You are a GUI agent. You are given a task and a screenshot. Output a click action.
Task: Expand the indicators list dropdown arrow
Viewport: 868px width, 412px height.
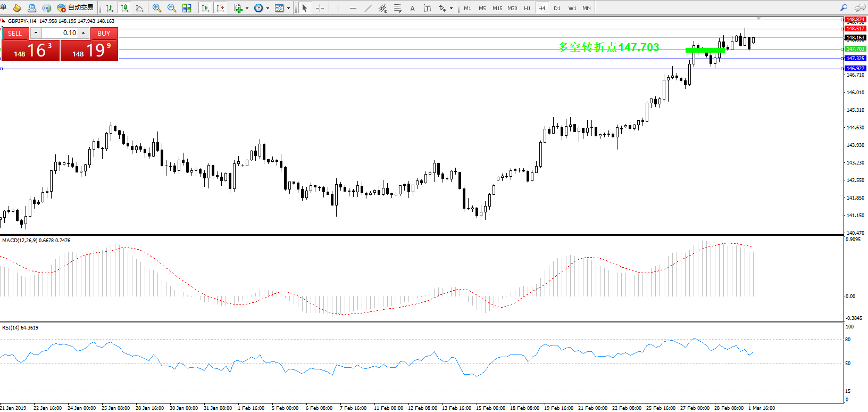pos(247,8)
